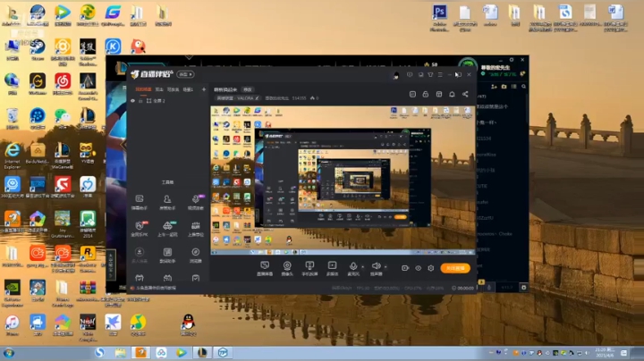
Task: Click the notification bell icon above preview
Action: 452,95
